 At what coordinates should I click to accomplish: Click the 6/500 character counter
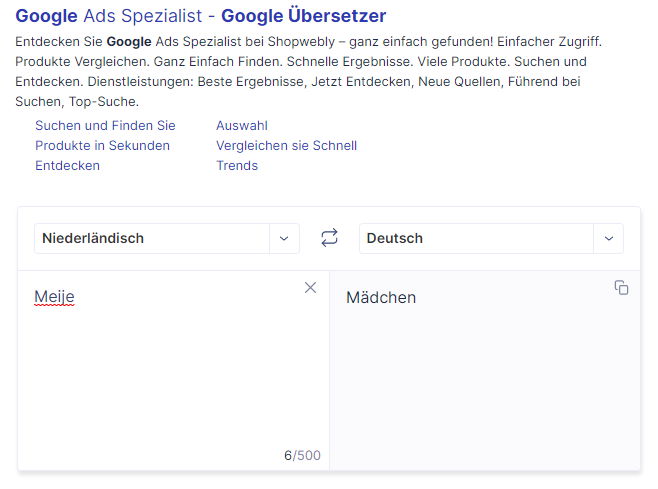tap(302, 455)
